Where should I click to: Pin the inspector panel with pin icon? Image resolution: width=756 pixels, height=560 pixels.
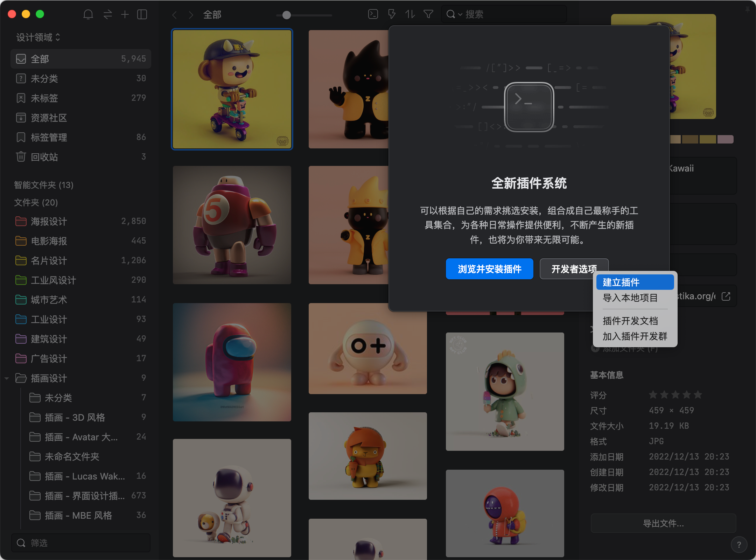tap(747, 10)
